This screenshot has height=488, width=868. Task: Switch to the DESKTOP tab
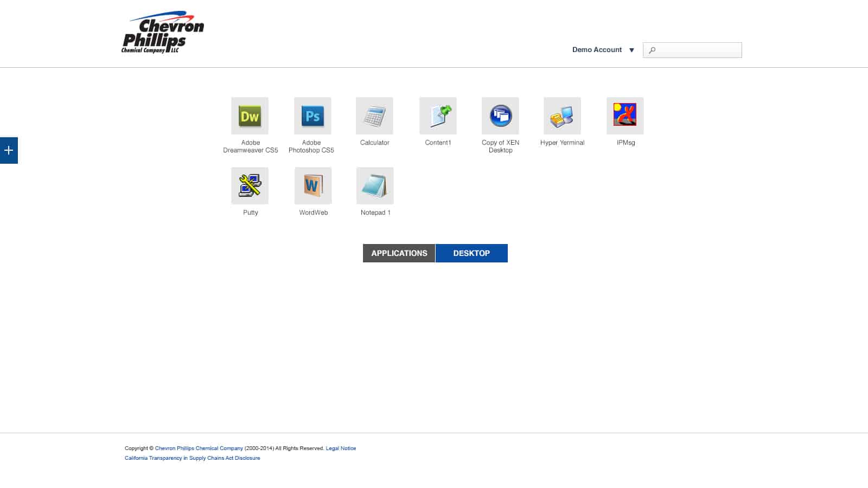pyautogui.click(x=471, y=253)
